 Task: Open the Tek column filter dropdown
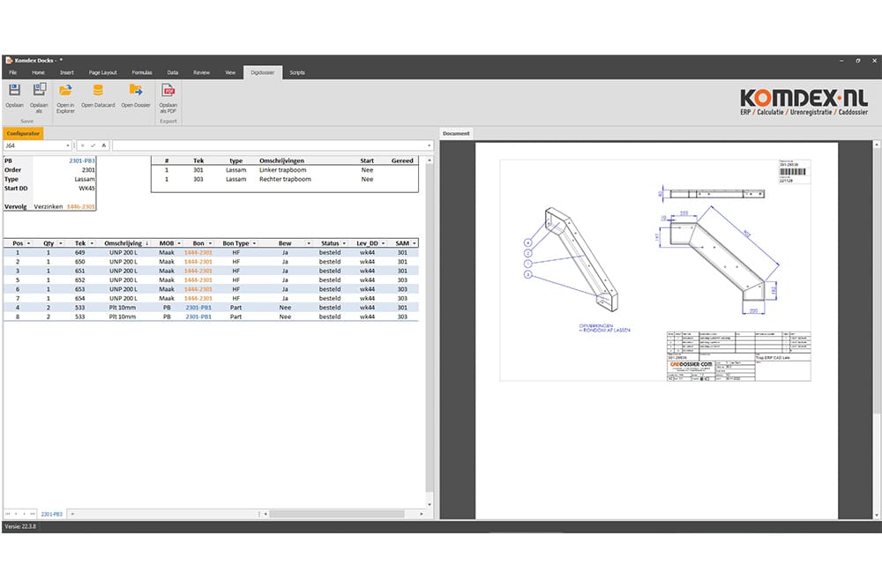tap(92, 243)
